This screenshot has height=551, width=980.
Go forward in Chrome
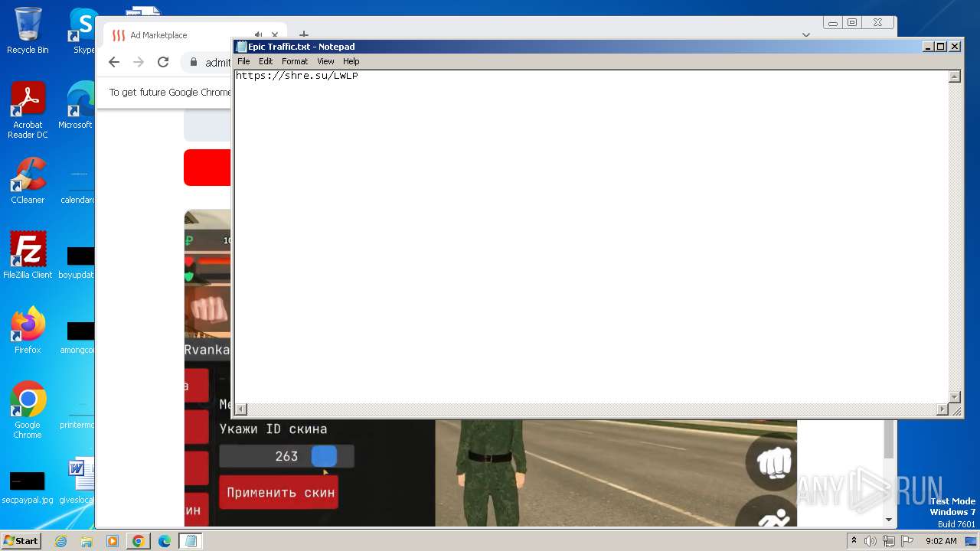[x=139, y=63]
